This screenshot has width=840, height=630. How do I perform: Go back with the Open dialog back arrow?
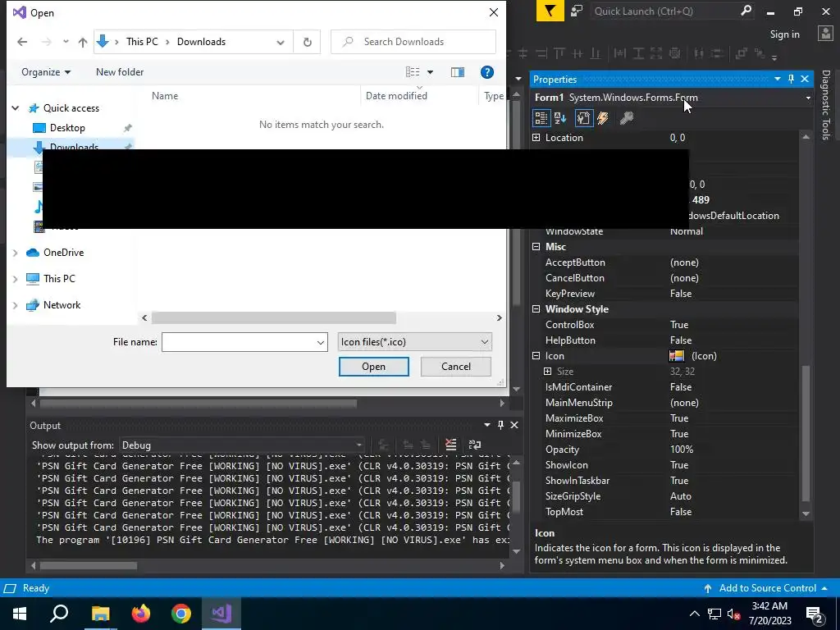22,42
